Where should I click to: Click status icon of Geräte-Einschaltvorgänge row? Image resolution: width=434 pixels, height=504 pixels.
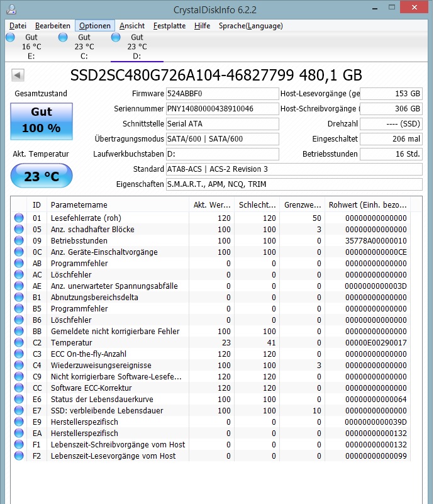tap(19, 252)
